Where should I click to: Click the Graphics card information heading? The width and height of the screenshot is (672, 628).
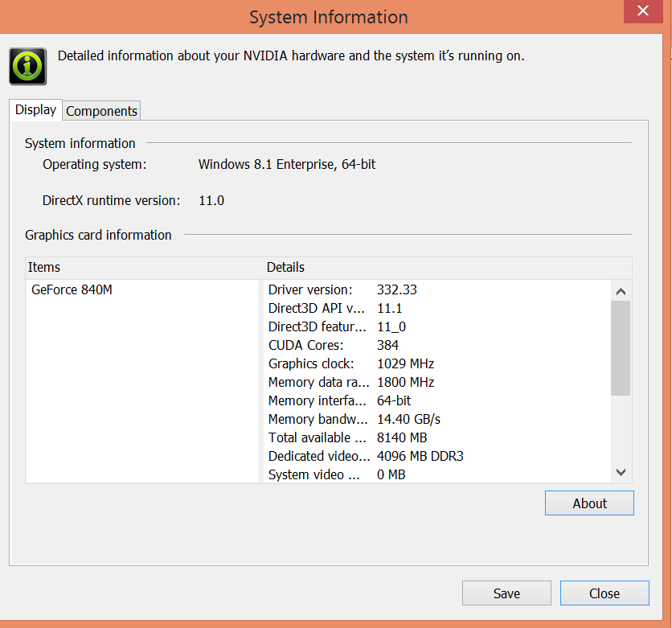(x=98, y=235)
